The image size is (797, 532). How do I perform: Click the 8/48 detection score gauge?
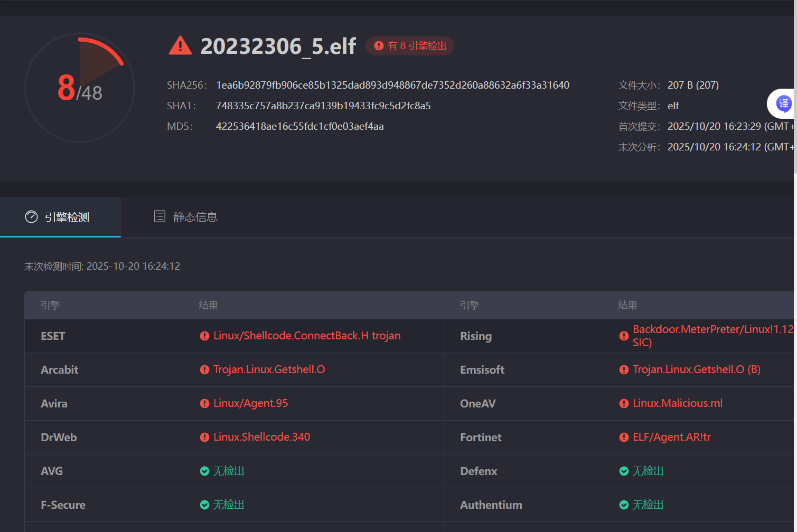(x=80, y=88)
